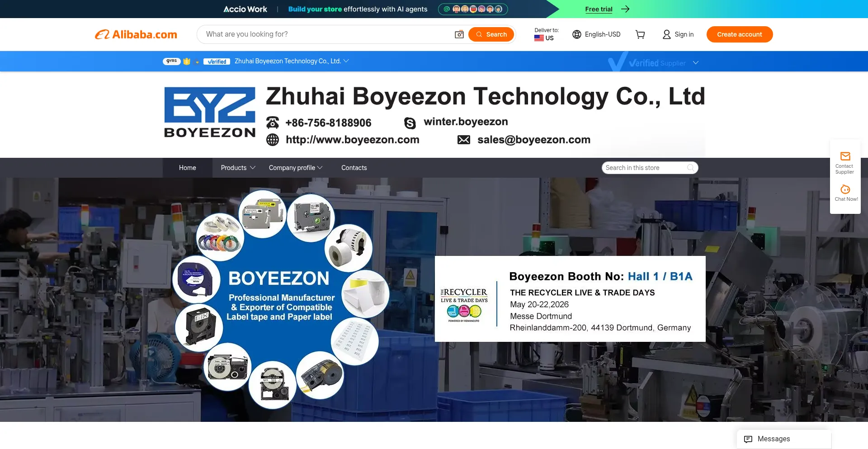Click the yellow-tape black cartridge thumbnail
Screen dimensions: 868x449
321,375
